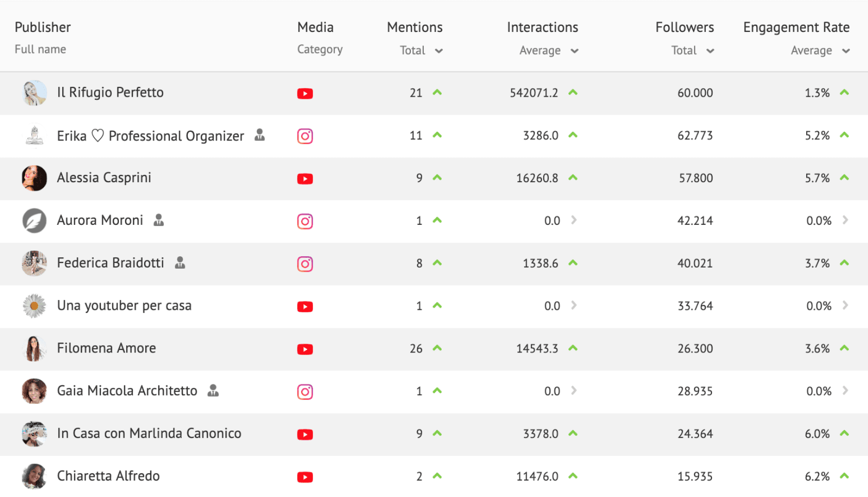This screenshot has height=497, width=868.
Task: Click the person badge next to Aurora Moroni
Action: [159, 220]
